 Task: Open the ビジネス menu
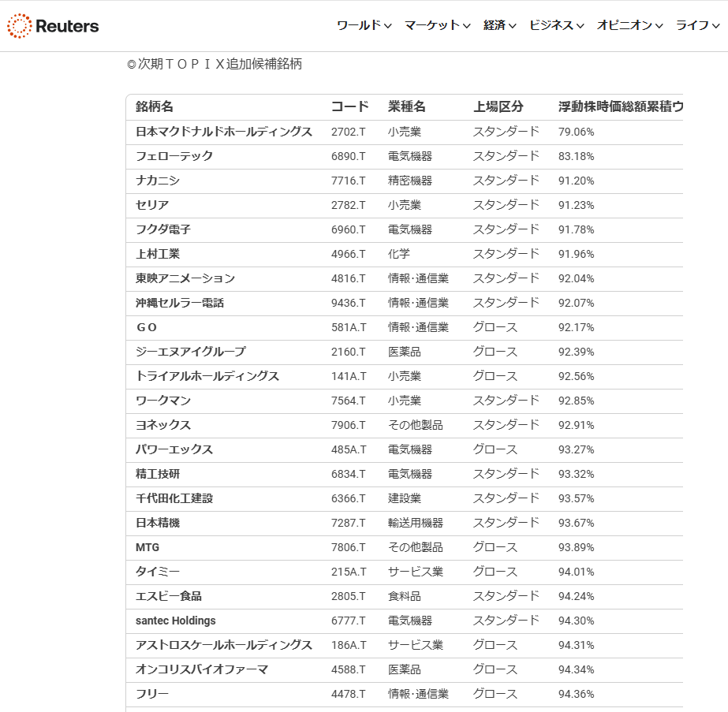pyautogui.click(x=557, y=25)
